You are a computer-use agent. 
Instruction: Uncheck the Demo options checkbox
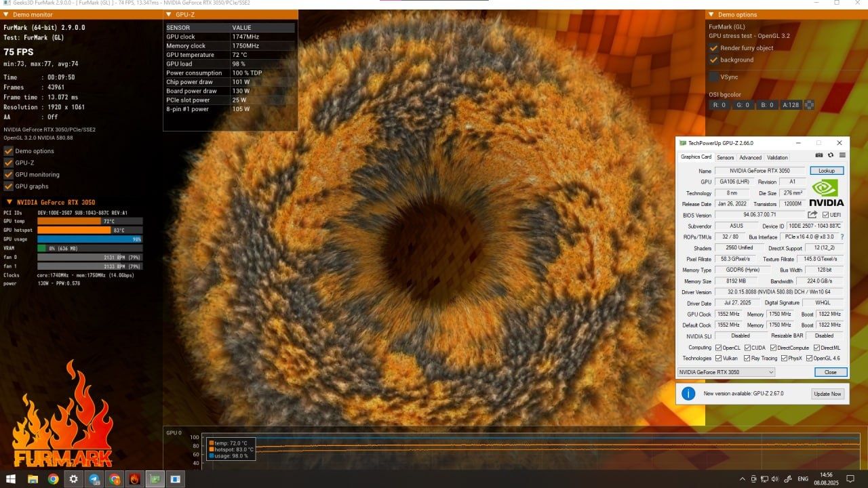9,151
